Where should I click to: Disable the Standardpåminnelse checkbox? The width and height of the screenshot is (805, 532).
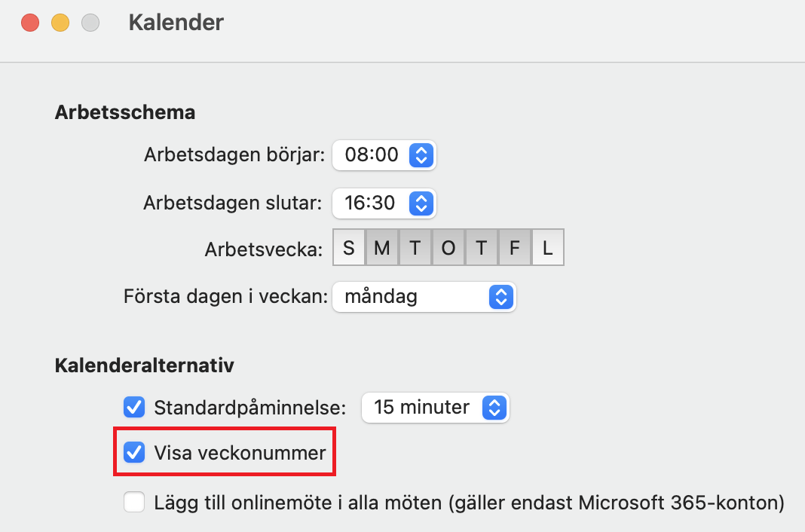click(134, 408)
